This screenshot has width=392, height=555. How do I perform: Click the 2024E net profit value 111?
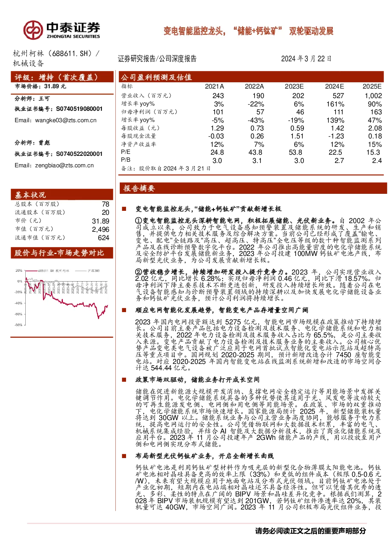339,112
